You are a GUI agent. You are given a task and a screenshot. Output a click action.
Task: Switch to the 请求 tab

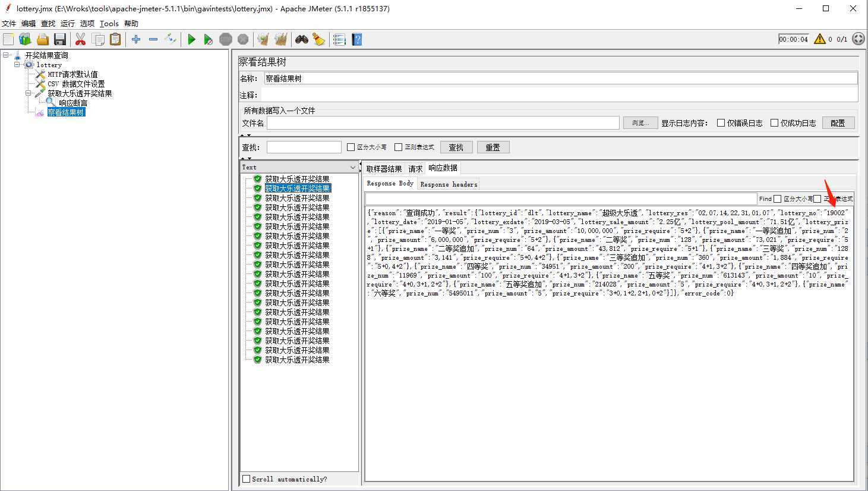(415, 169)
